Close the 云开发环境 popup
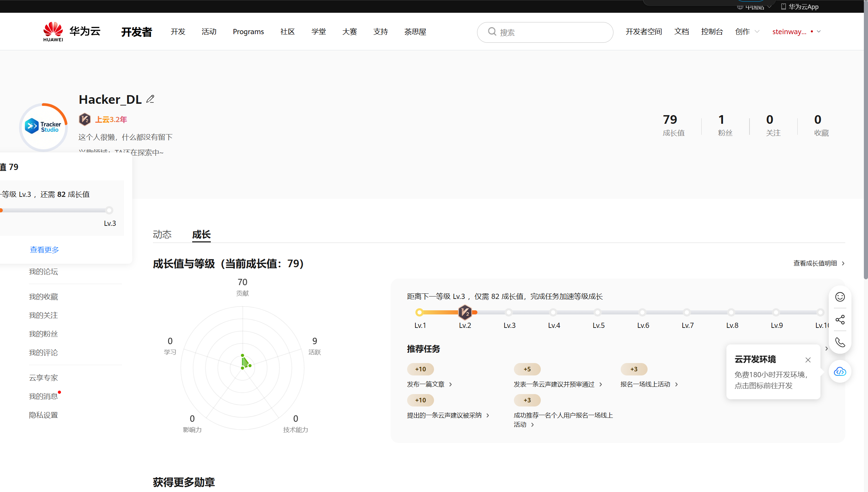 (x=808, y=360)
